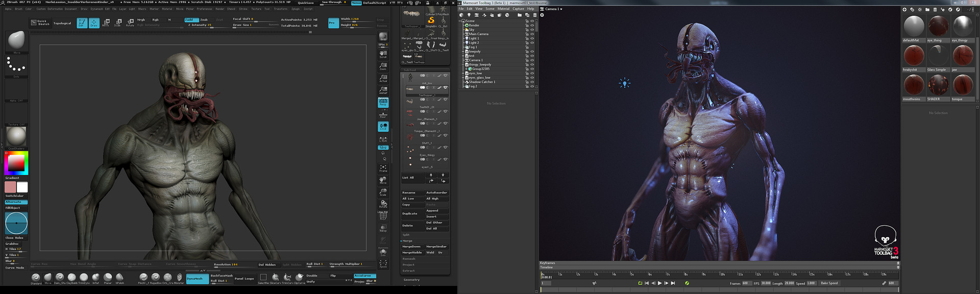Click the Alternate button in ZBrush
The image size is (980, 294).
pos(16,202)
